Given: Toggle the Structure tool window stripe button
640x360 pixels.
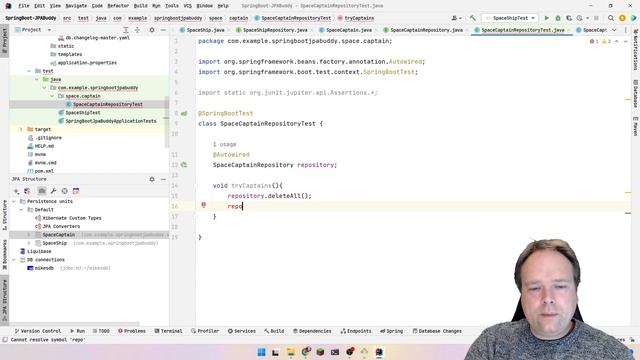Looking at the screenshot, I should pos(4,215).
